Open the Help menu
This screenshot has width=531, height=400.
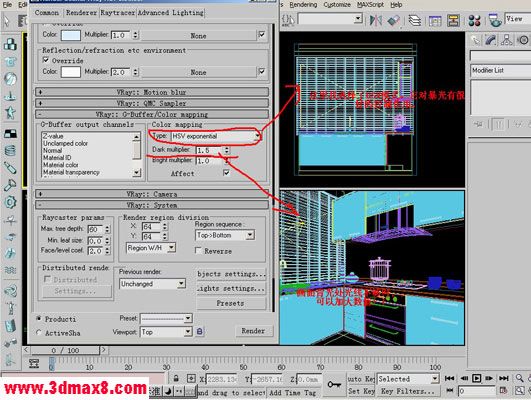point(396,4)
